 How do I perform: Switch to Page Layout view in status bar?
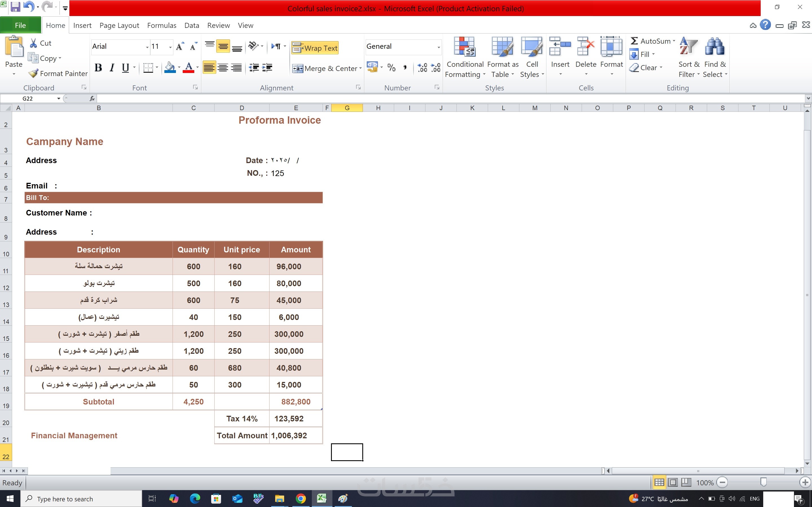click(672, 482)
